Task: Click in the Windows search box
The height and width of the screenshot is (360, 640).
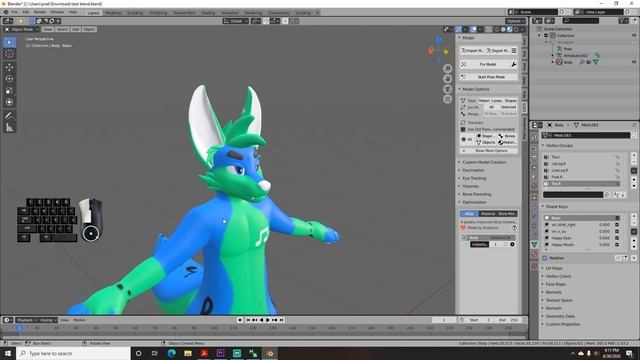Action: tap(73, 353)
